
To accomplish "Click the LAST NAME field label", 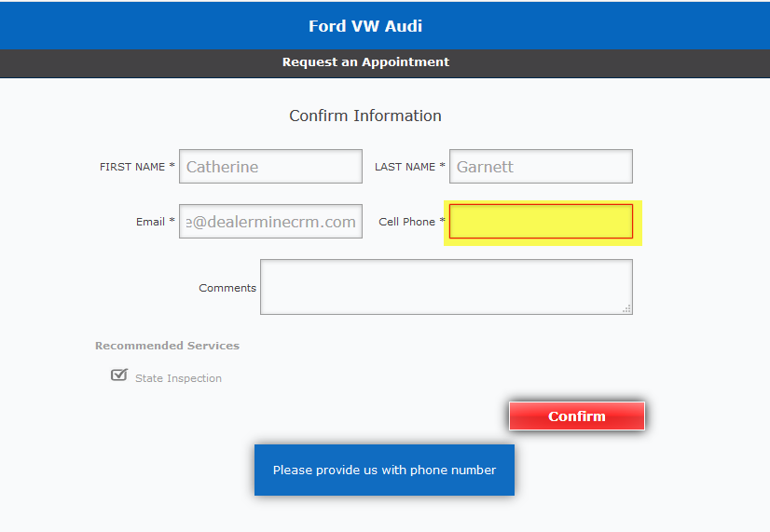I will tap(405, 168).
